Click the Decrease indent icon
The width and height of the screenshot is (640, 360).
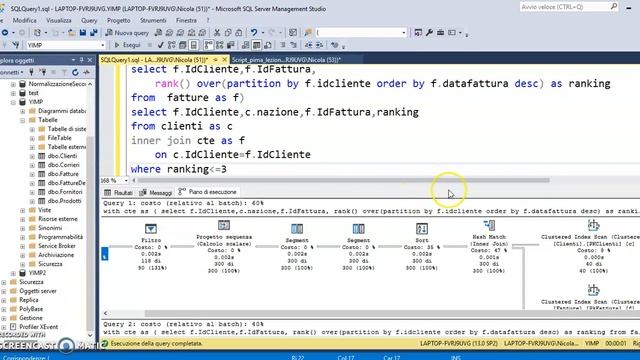click(309, 45)
